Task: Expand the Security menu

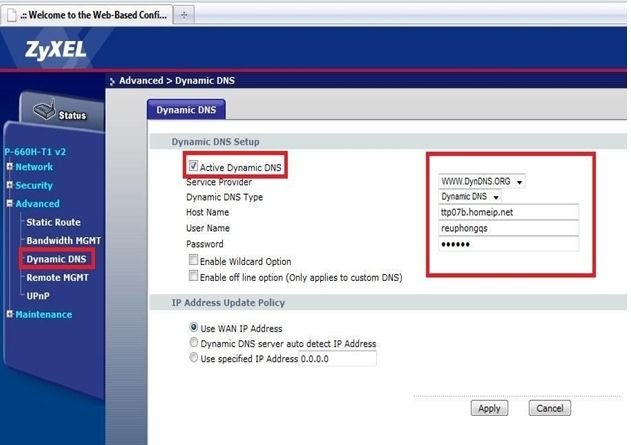Action: click(x=10, y=185)
